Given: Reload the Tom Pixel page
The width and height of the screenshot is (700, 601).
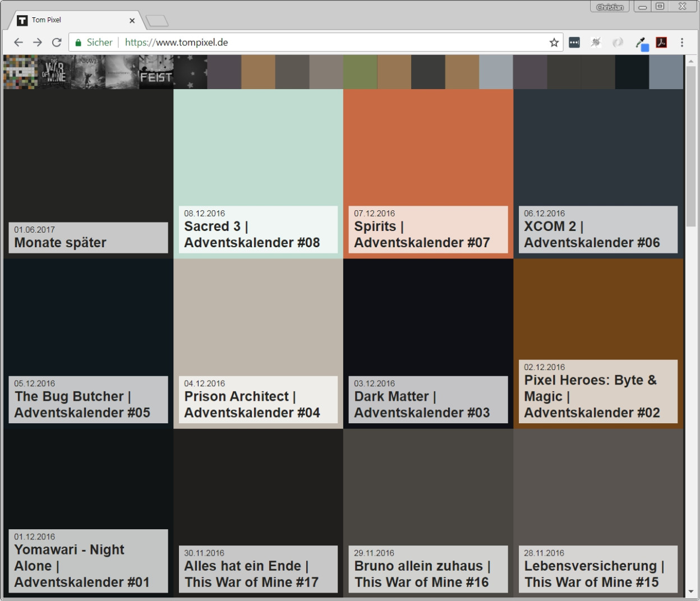Looking at the screenshot, I should (57, 43).
